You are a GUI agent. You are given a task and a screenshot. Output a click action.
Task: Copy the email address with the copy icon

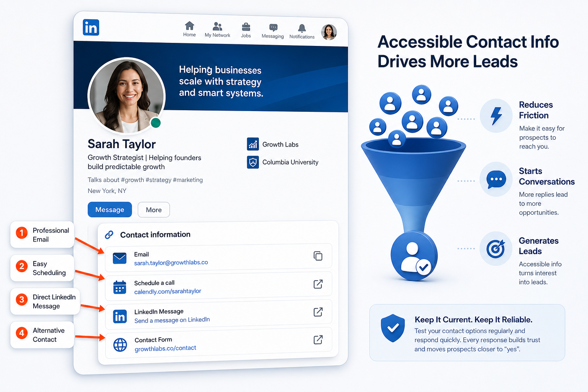click(x=318, y=256)
